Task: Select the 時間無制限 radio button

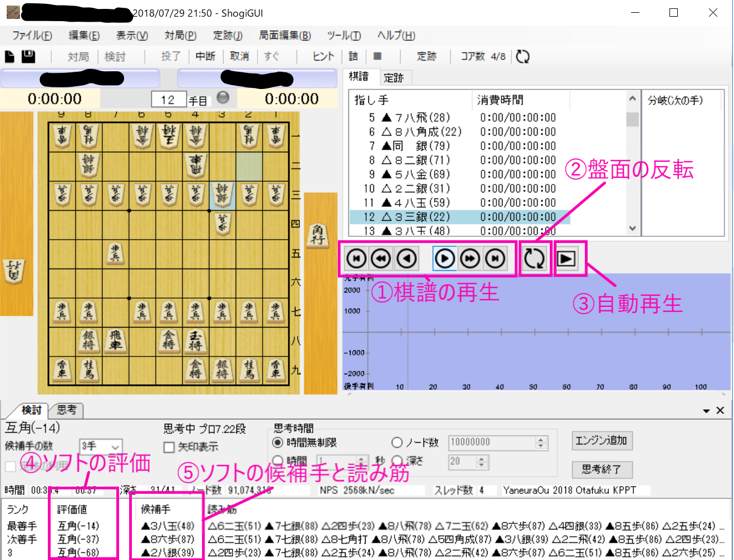Action: 277,443
